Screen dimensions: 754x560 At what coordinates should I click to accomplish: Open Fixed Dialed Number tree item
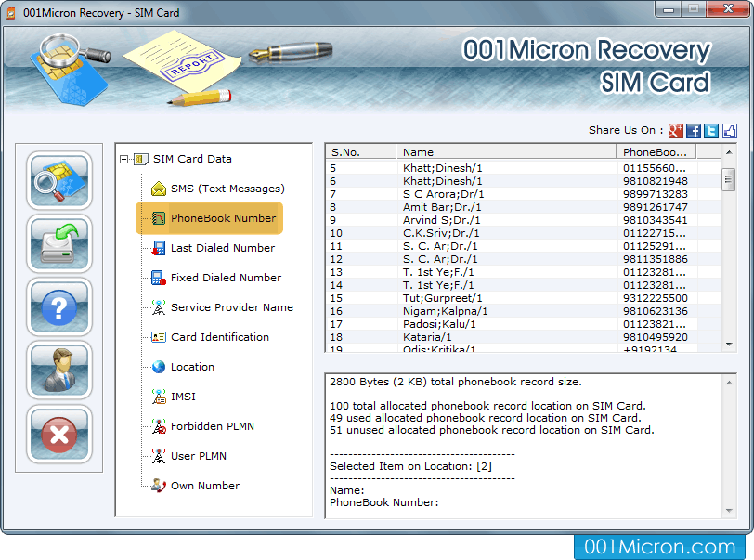pyautogui.click(x=226, y=278)
